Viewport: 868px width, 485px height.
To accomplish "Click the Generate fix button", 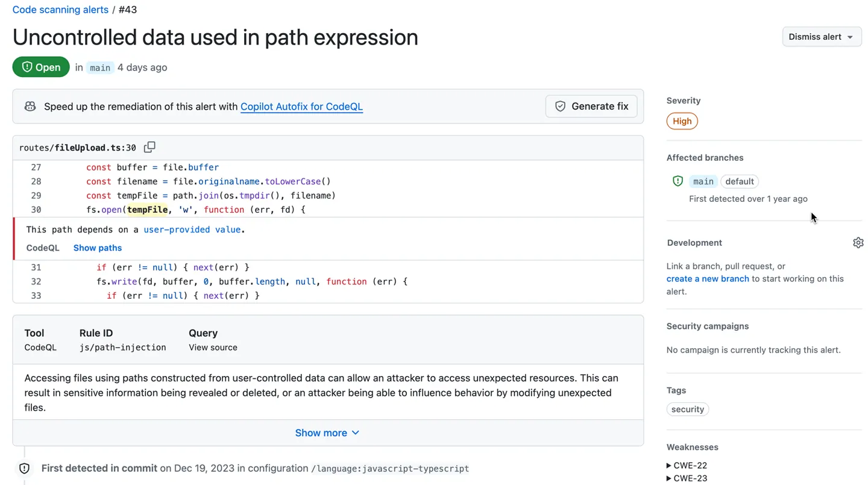I will 591,106.
